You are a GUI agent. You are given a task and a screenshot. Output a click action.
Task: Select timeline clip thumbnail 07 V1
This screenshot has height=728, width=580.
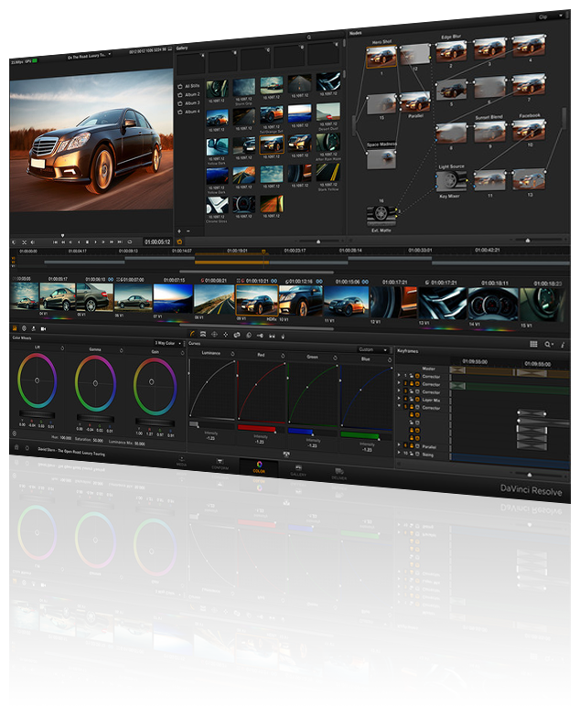click(173, 300)
